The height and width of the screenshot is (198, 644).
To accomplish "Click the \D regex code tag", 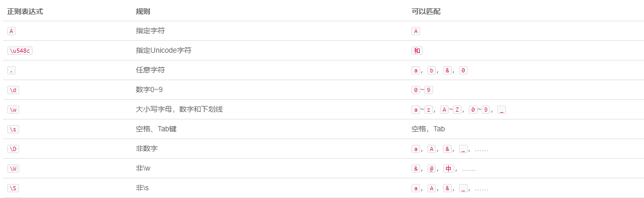I will [x=13, y=149].
